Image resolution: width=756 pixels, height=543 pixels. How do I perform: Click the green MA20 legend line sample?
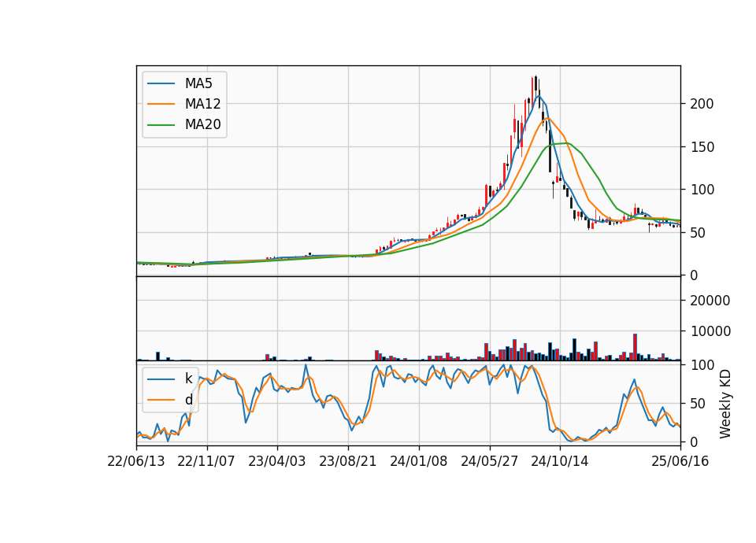click(x=161, y=125)
